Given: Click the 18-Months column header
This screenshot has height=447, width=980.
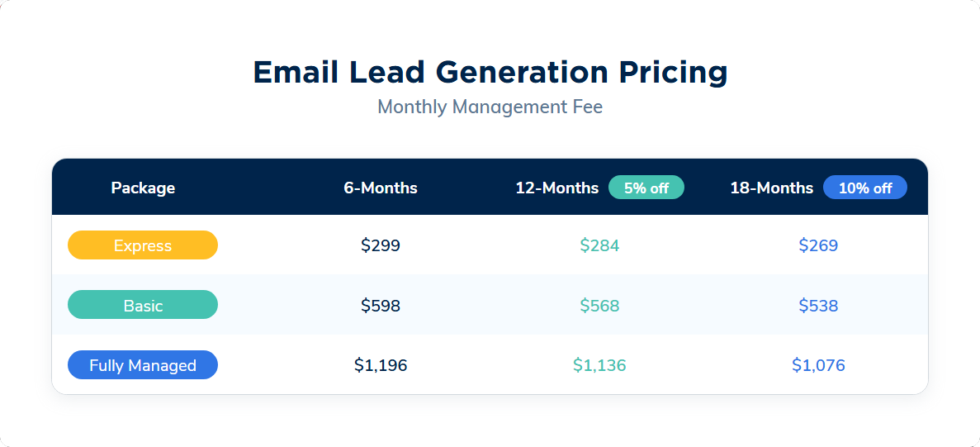Looking at the screenshot, I should click(771, 188).
